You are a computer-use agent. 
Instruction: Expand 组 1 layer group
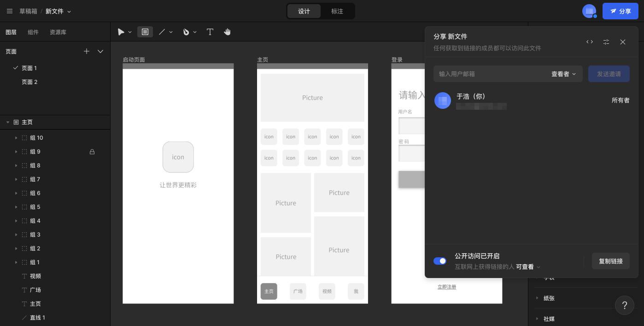(x=16, y=262)
